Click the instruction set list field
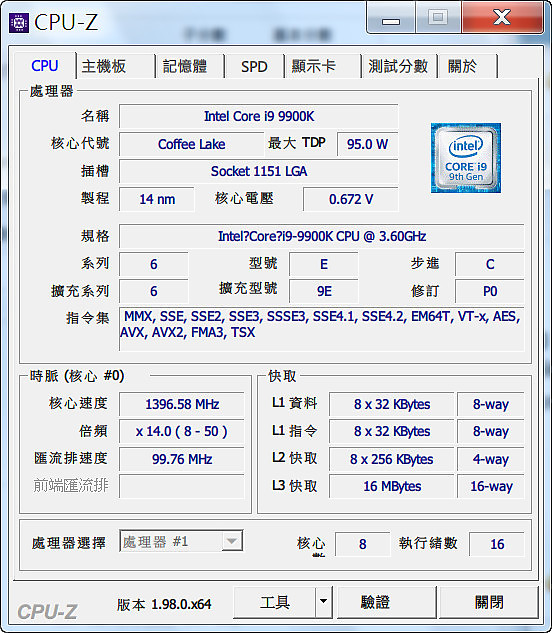The width and height of the screenshot is (552, 633). coord(322,329)
